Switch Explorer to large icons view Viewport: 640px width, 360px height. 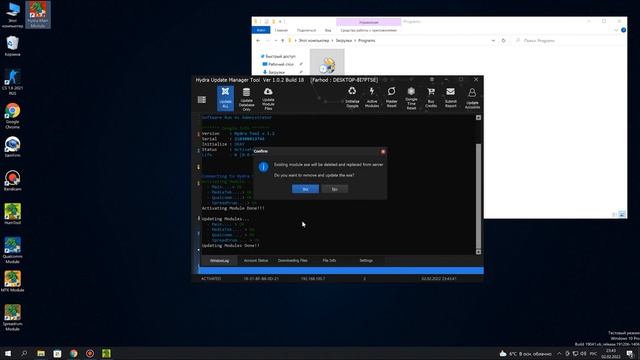click(622, 214)
